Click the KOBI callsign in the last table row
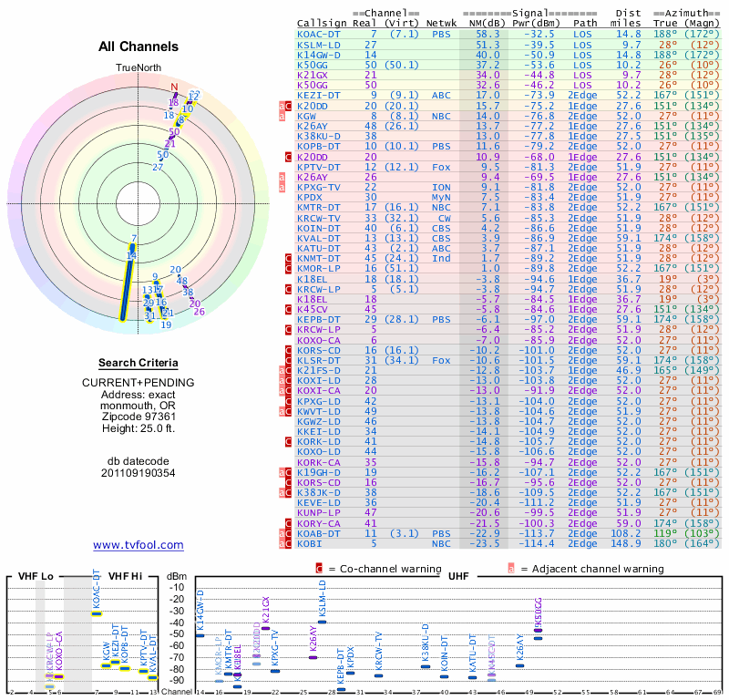The width and height of the screenshot is (729, 700). [312, 544]
